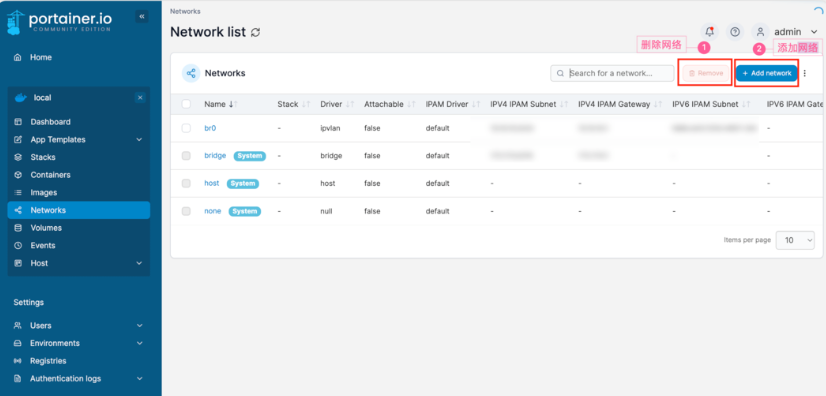Open notifications bell icon
Image resolution: width=826 pixels, height=396 pixels.
pyautogui.click(x=710, y=32)
